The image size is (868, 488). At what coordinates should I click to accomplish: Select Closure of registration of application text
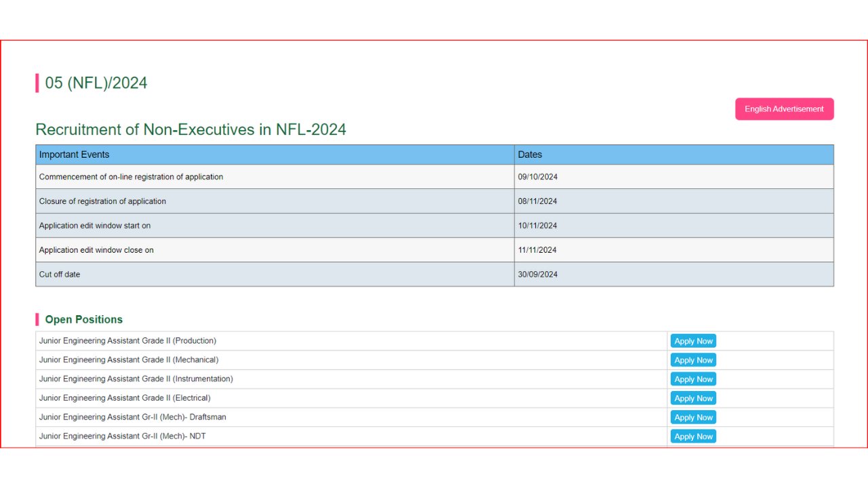pos(102,201)
